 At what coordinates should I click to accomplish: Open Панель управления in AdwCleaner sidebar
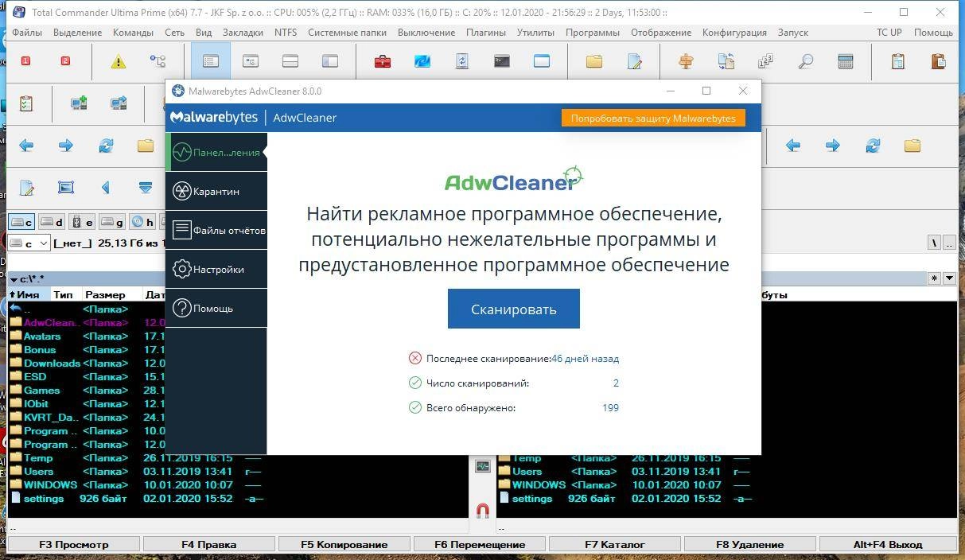(x=216, y=152)
